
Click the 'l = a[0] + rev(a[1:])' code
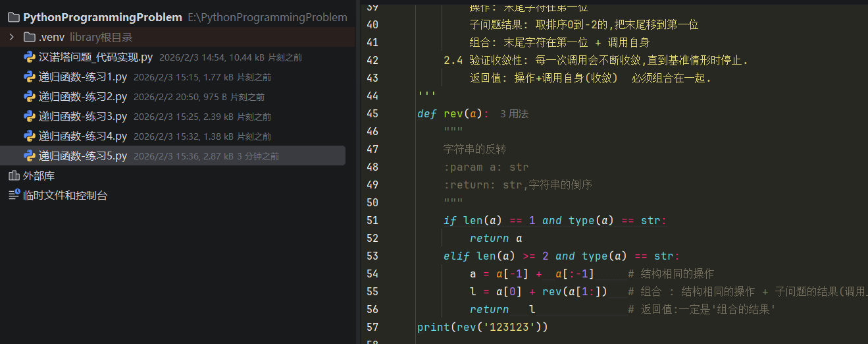[538, 291]
